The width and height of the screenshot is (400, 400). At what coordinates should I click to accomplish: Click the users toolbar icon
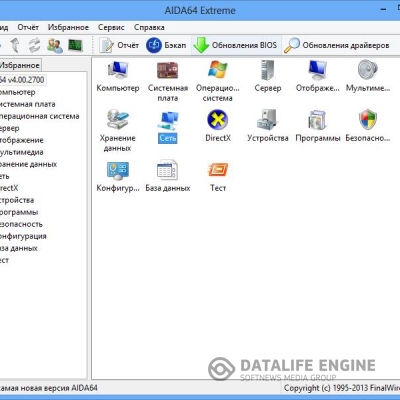[55, 45]
